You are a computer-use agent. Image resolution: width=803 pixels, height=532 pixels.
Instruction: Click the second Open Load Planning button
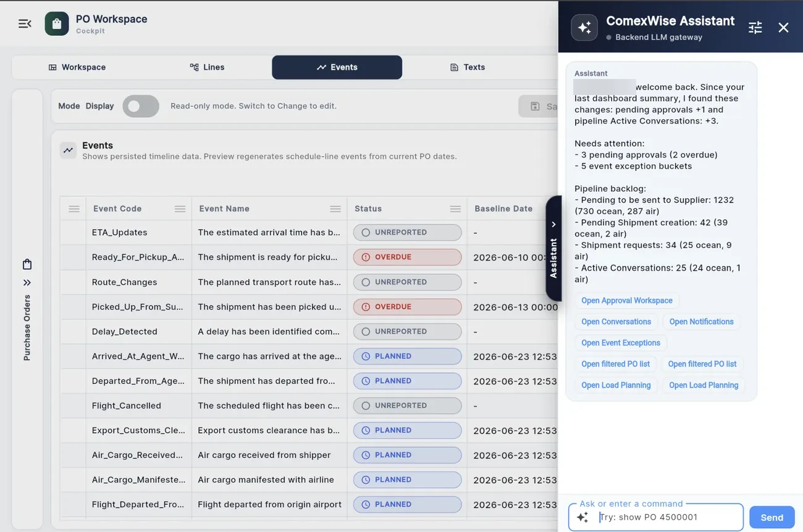(x=704, y=385)
